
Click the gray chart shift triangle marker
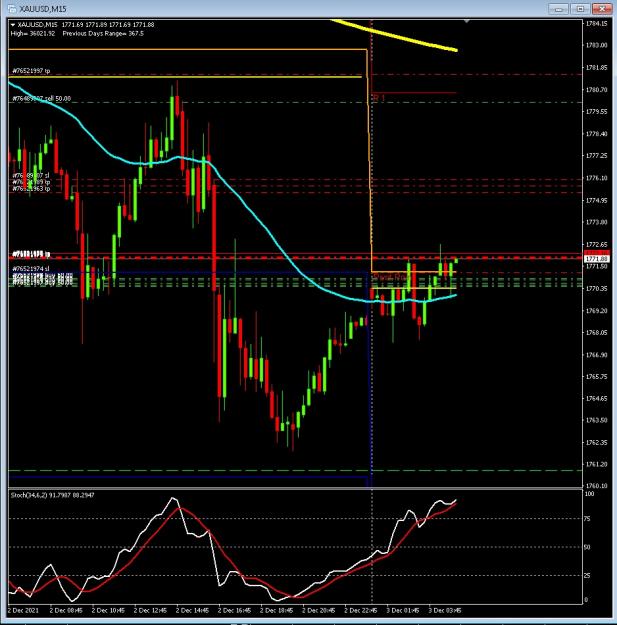point(466,21)
